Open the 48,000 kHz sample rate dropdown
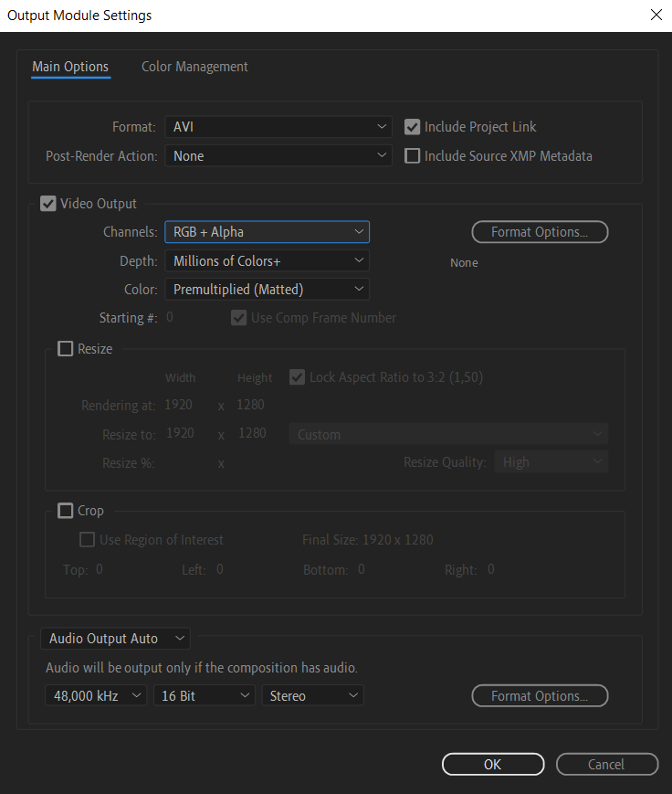The width and height of the screenshot is (672, 794). coord(96,695)
